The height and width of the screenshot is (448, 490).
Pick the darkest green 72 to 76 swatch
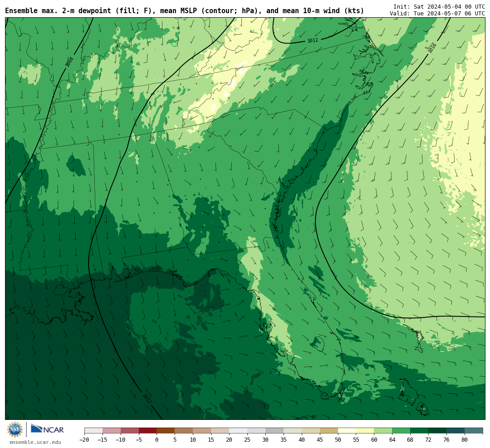click(437, 431)
